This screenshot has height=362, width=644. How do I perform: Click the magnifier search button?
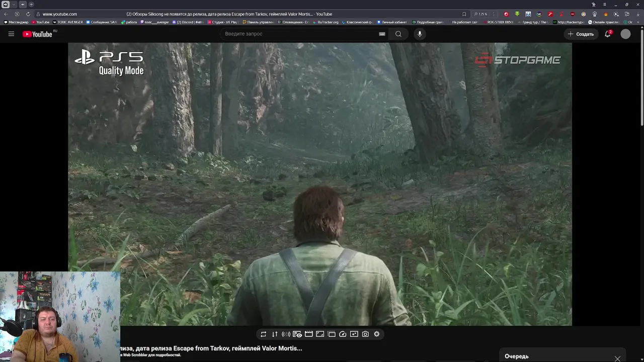tap(398, 34)
